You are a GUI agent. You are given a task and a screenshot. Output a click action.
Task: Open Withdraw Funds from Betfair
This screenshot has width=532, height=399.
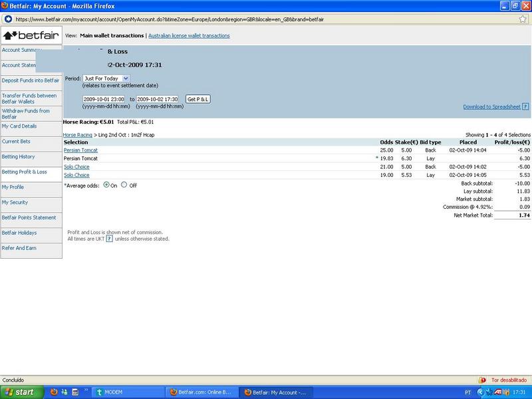[26, 114]
